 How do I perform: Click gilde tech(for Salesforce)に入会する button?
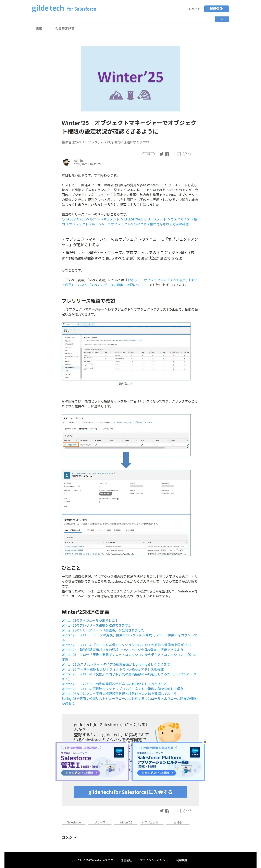[130, 792]
